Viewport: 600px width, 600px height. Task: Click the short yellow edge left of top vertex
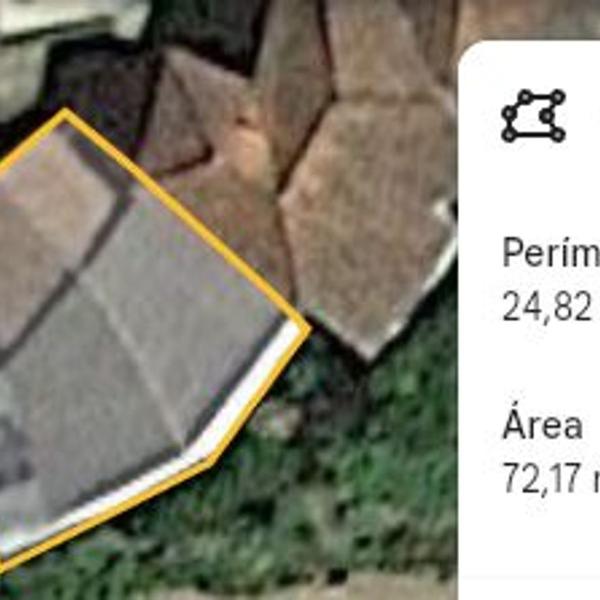click(33, 140)
